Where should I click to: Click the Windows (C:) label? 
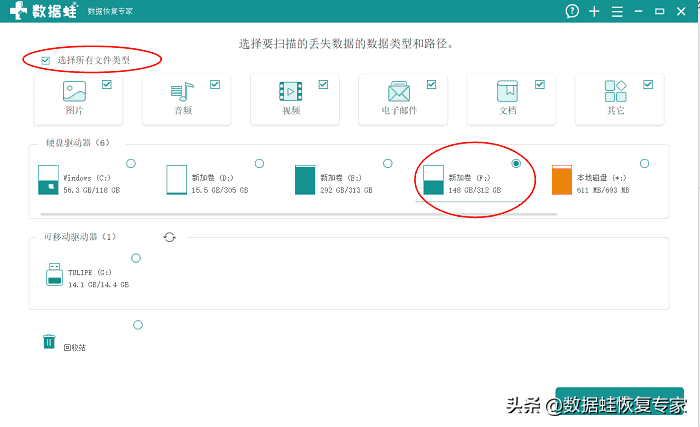87,178
